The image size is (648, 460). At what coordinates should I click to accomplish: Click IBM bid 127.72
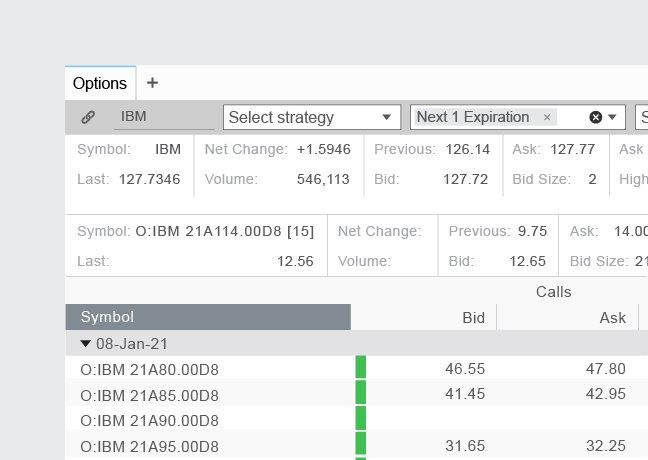(x=465, y=179)
